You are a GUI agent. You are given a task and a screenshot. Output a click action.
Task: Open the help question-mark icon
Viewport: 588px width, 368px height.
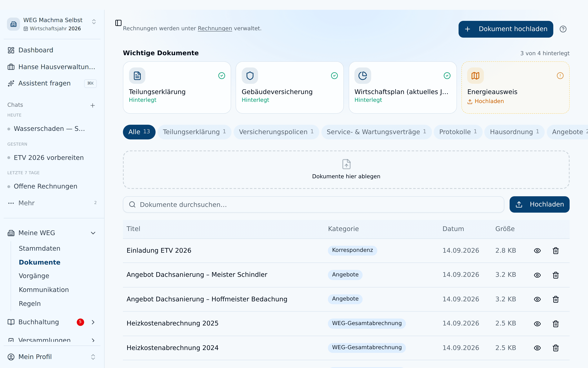(563, 29)
